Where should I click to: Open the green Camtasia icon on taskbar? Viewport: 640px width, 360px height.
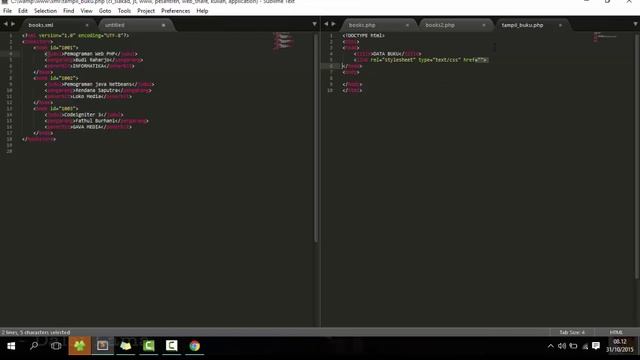tap(149, 346)
